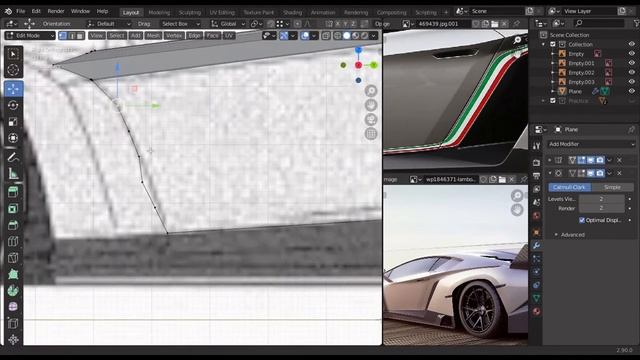Collapse the Collection tree in the outliner

[x=543, y=44]
